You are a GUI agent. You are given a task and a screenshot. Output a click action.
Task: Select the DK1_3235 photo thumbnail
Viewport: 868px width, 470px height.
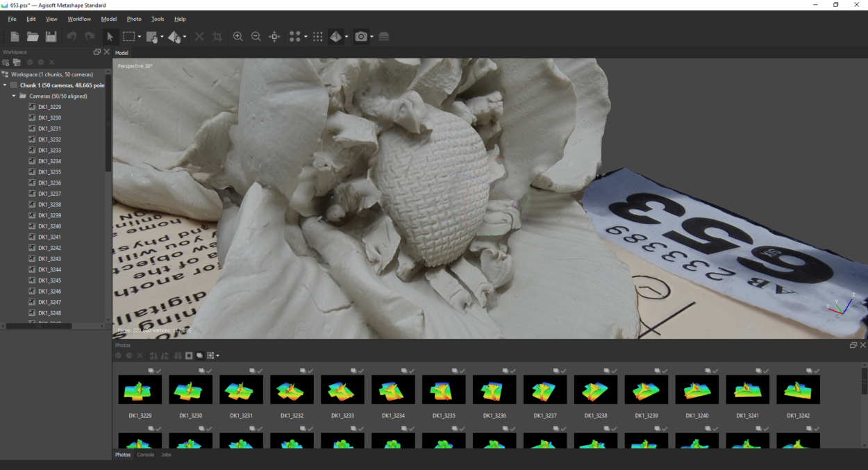(x=444, y=389)
